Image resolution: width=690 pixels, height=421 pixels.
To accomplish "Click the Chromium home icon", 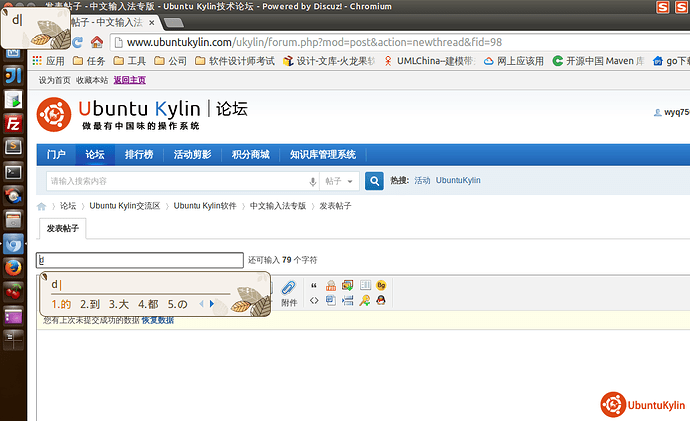I will [x=97, y=43].
